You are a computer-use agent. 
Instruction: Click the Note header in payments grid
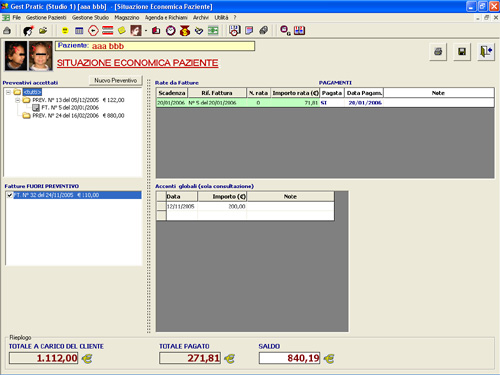(x=438, y=93)
